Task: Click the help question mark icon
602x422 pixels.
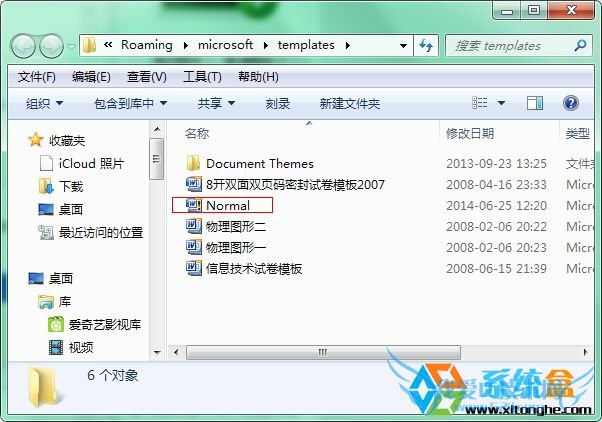Action: coord(571,103)
